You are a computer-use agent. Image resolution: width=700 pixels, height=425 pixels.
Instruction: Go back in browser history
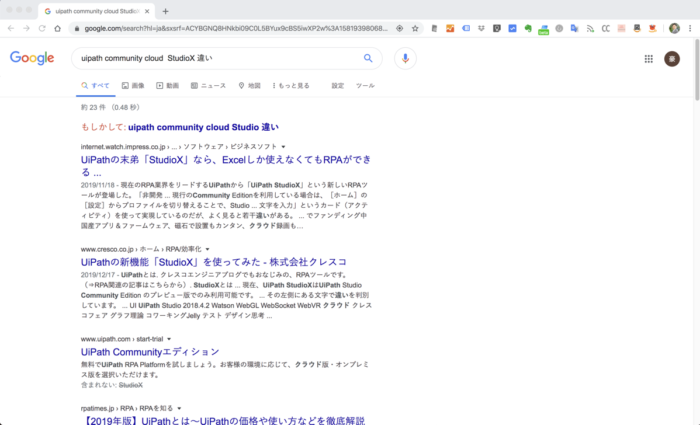tap(11, 28)
